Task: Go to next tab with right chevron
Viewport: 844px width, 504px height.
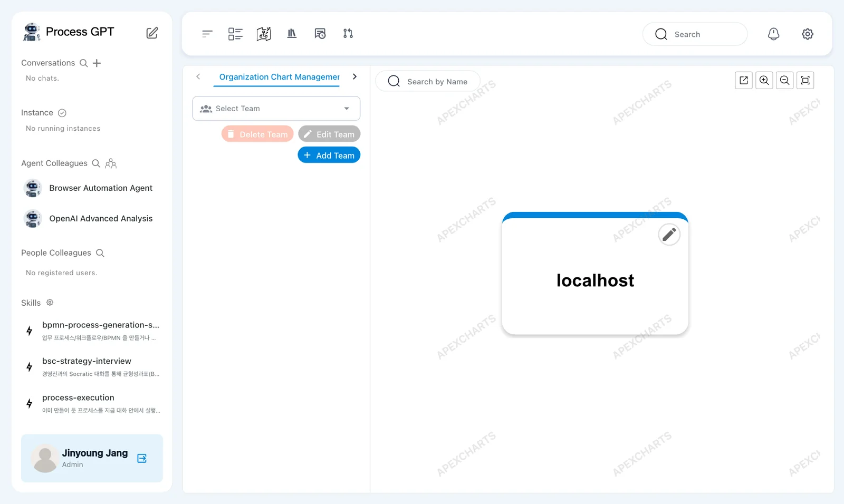Action: pyautogui.click(x=355, y=76)
